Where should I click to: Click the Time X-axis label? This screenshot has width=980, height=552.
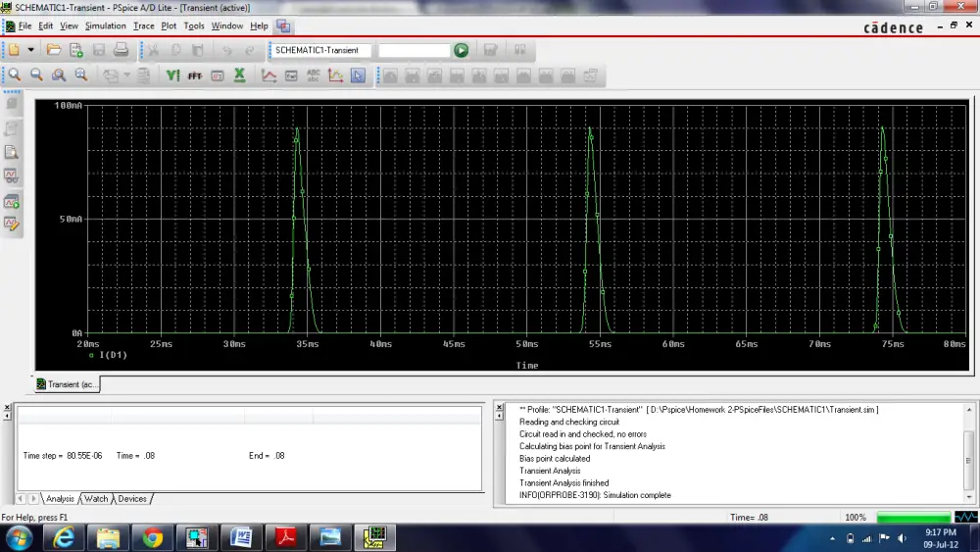pos(527,365)
